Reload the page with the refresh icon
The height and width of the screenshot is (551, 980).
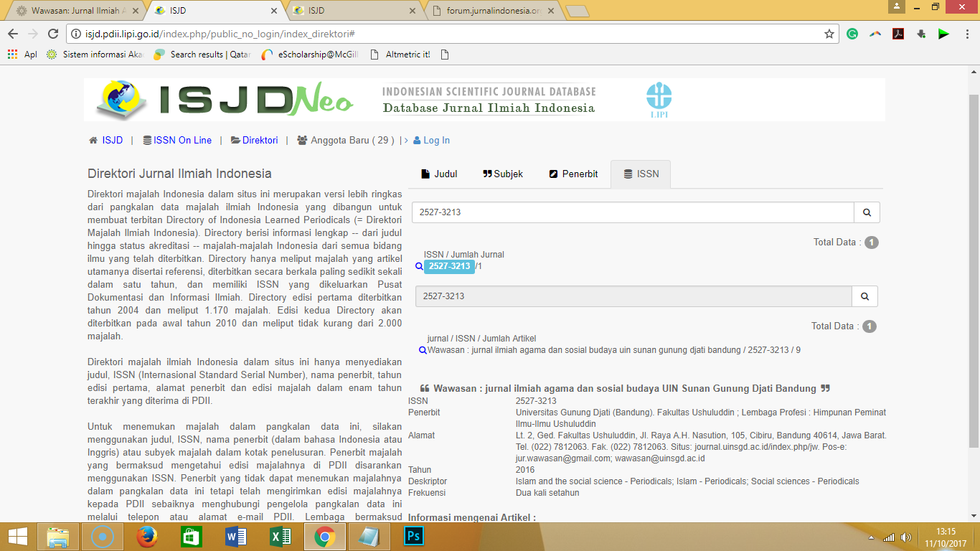(52, 34)
